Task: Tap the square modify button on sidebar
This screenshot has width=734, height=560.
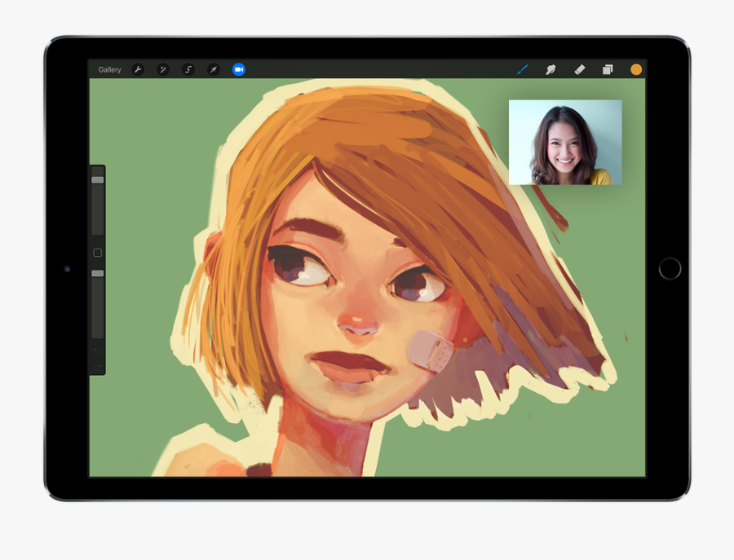Action: (97, 253)
